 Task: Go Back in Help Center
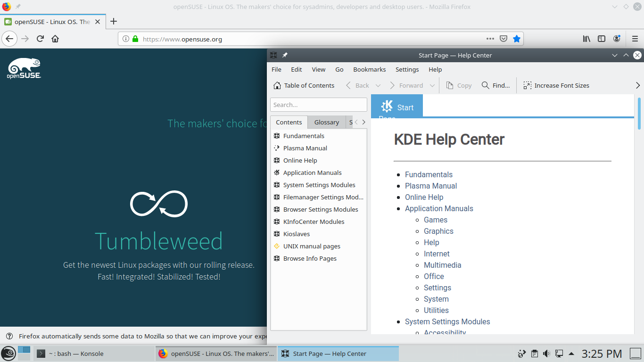click(x=357, y=85)
